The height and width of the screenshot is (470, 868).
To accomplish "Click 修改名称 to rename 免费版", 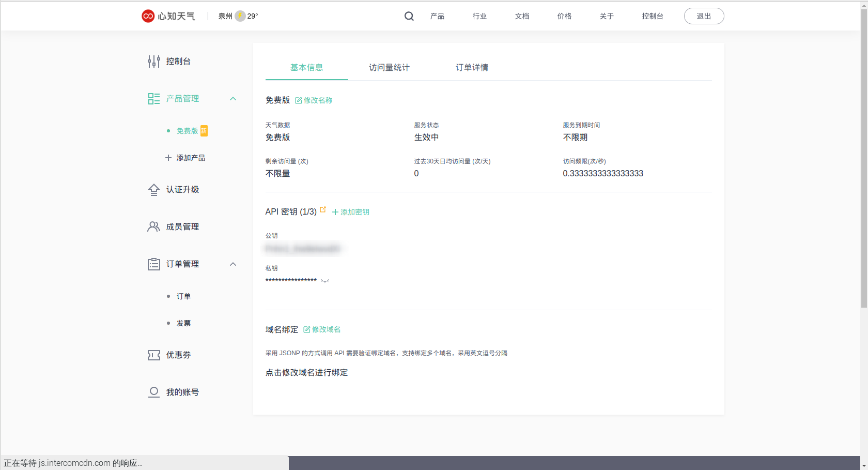I will tap(313, 100).
